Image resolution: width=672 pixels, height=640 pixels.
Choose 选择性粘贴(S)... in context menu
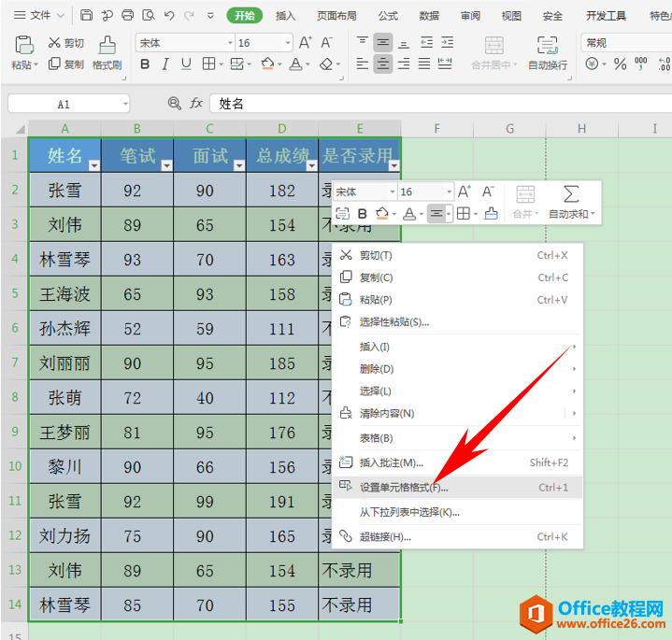pos(457,322)
